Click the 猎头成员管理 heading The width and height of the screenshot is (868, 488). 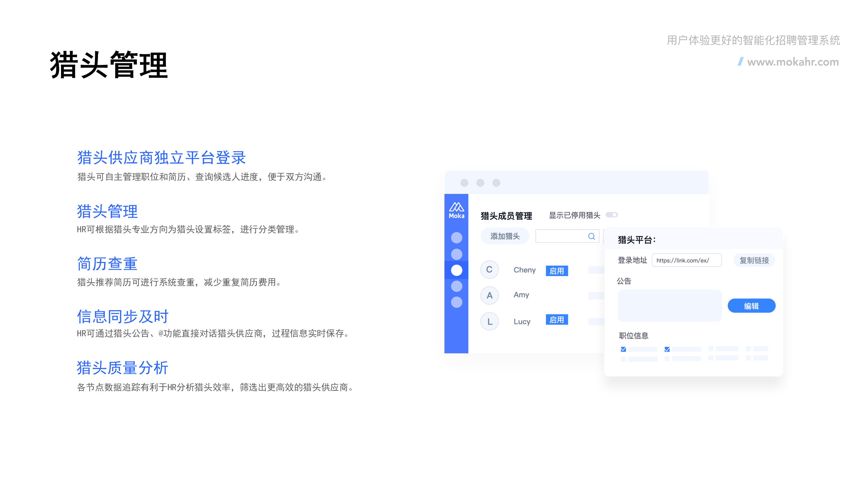(506, 216)
